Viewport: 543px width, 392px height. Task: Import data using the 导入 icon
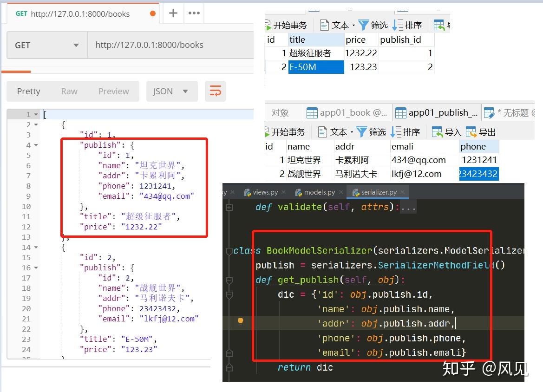[x=446, y=131]
